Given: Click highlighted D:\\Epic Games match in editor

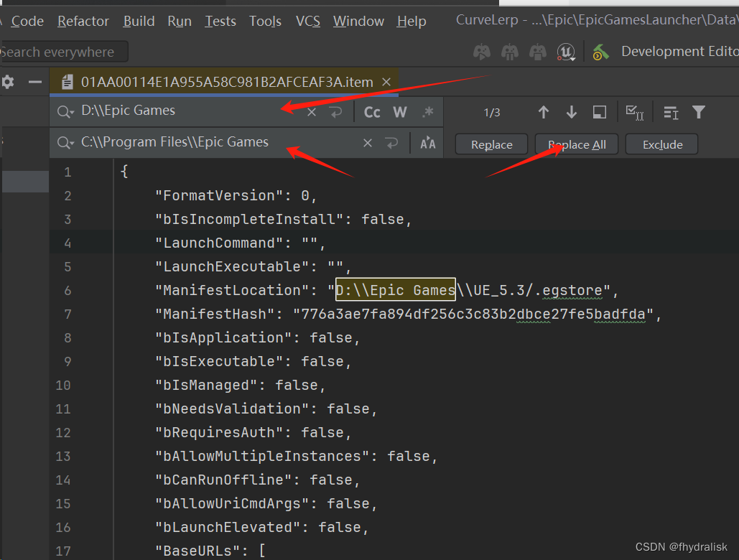Looking at the screenshot, I should pos(395,289).
